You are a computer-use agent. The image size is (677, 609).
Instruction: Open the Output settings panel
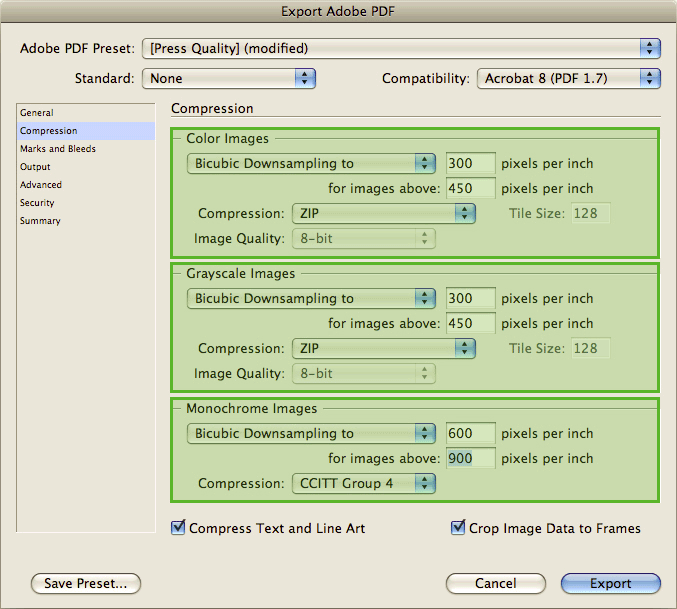[35, 167]
